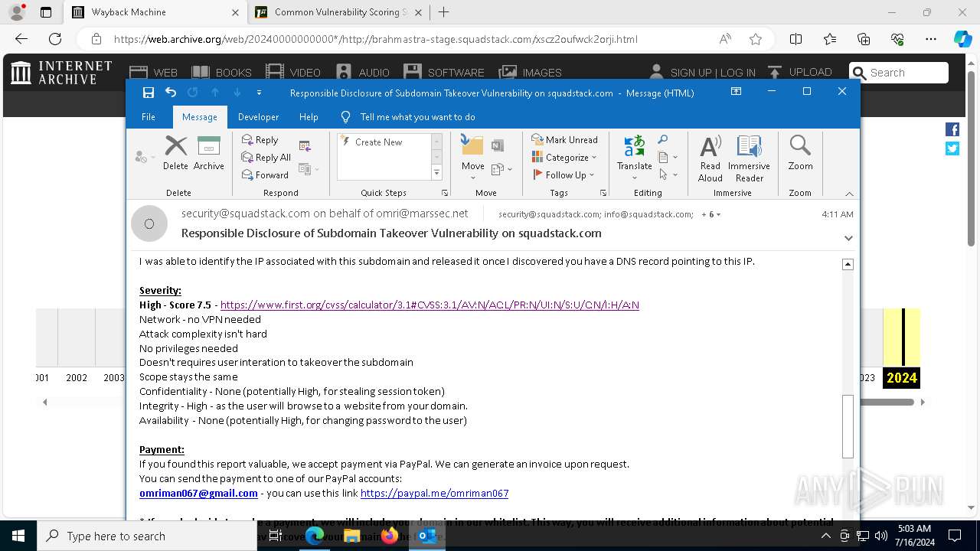Undo using the quick access toolbar arrow

(171, 93)
